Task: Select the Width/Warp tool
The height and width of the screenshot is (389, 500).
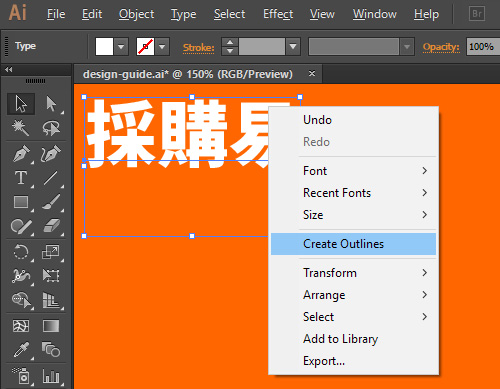Action: (x=21, y=276)
